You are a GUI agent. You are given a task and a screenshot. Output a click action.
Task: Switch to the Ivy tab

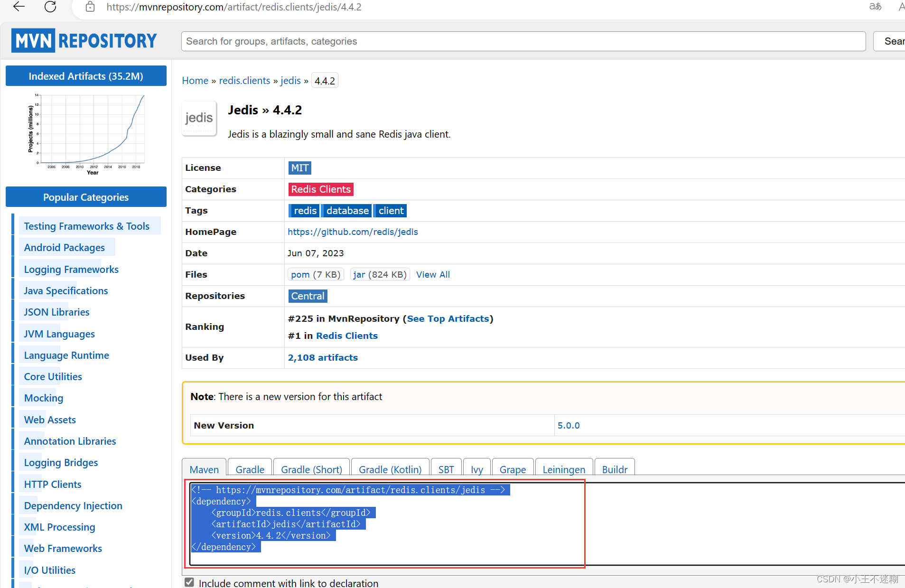pos(477,469)
